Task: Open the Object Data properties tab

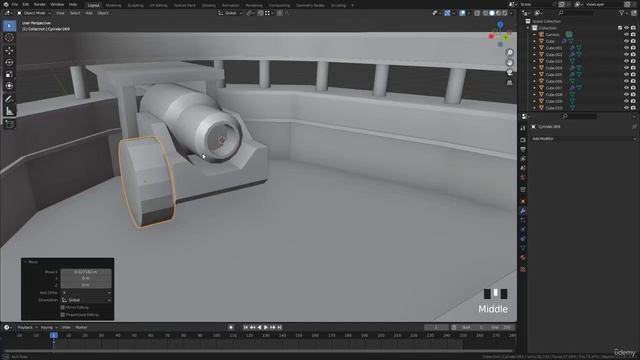Action: point(523,248)
